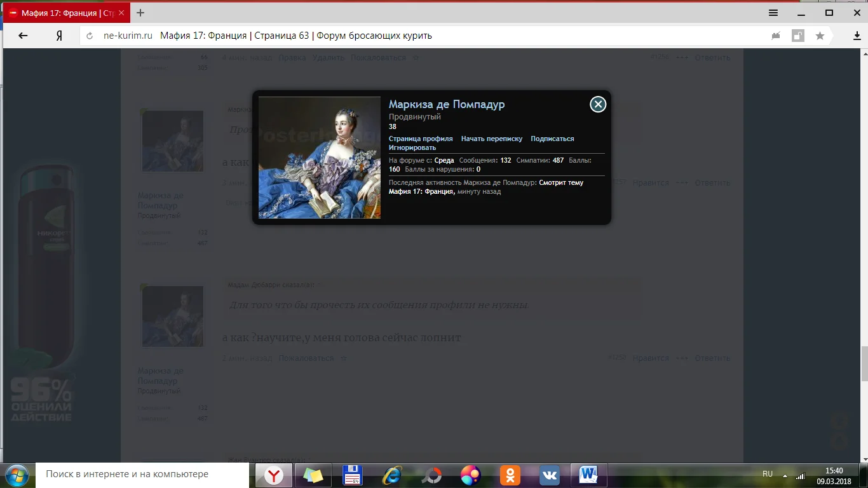868x488 pixels.
Task: Select the Мафия 17: Франция browser tab
Action: tap(65, 13)
